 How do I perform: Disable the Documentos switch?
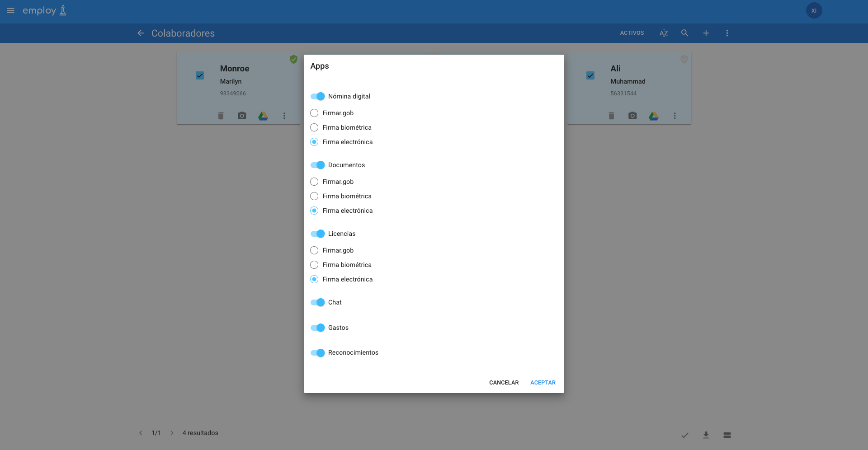click(318, 165)
